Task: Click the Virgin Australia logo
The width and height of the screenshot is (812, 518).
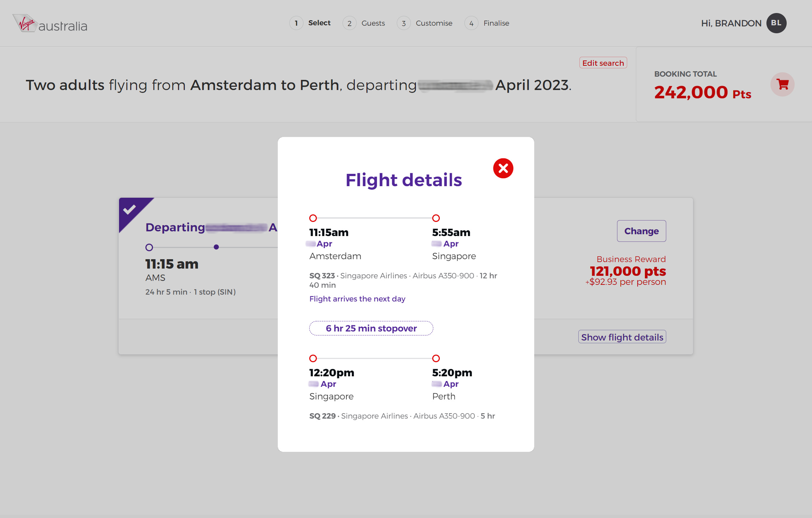Action: click(50, 23)
